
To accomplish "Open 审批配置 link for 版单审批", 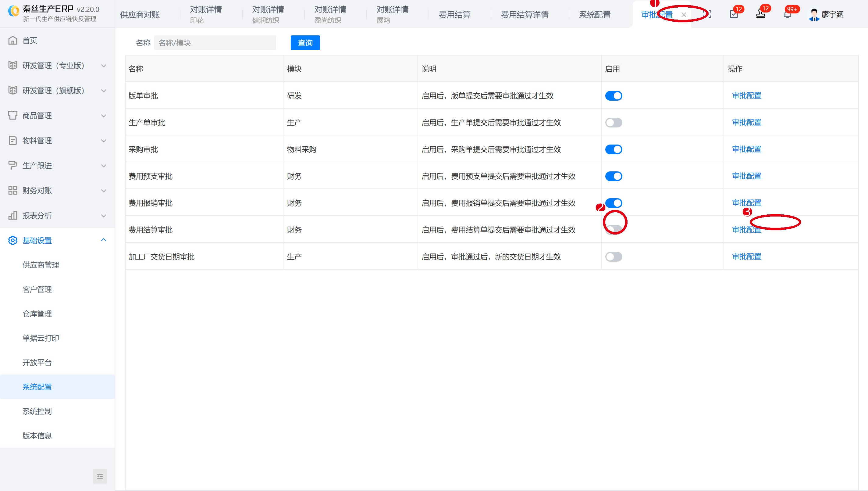I will click(x=747, y=95).
